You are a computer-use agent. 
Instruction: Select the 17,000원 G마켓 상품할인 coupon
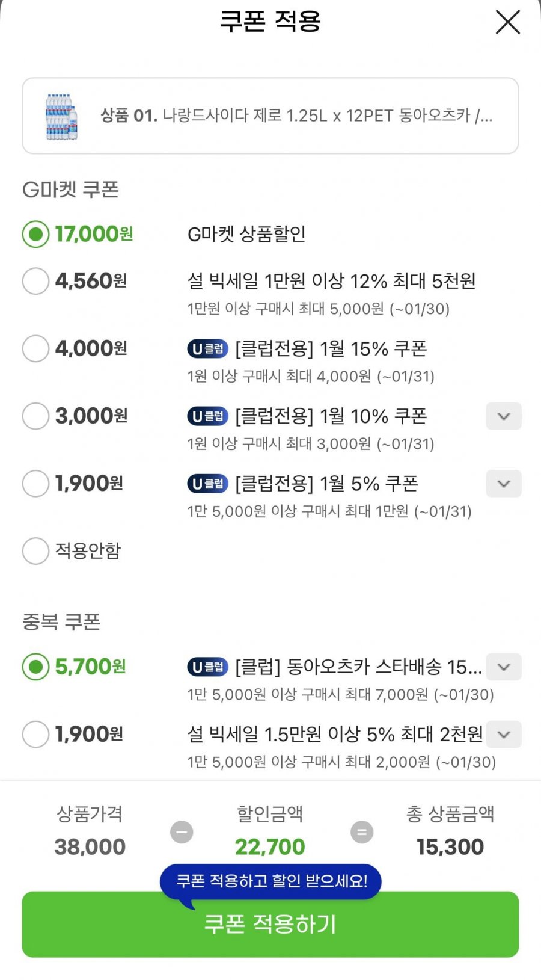pos(35,234)
